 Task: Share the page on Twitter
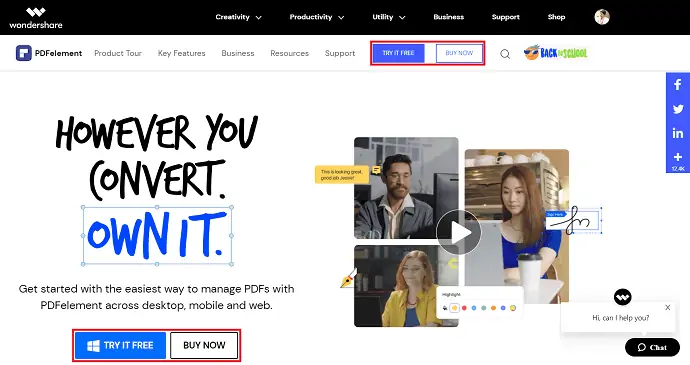pyautogui.click(x=678, y=109)
